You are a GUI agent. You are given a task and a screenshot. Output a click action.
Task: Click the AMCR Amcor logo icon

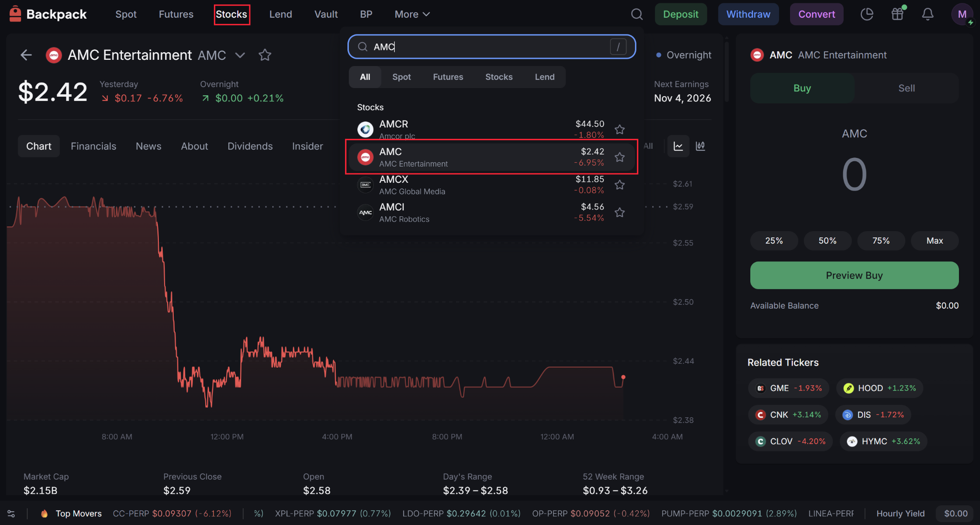point(366,129)
